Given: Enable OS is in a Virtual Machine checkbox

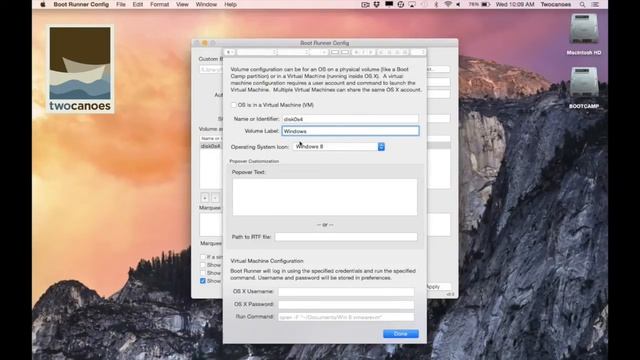Looking at the screenshot, I should (234, 105).
